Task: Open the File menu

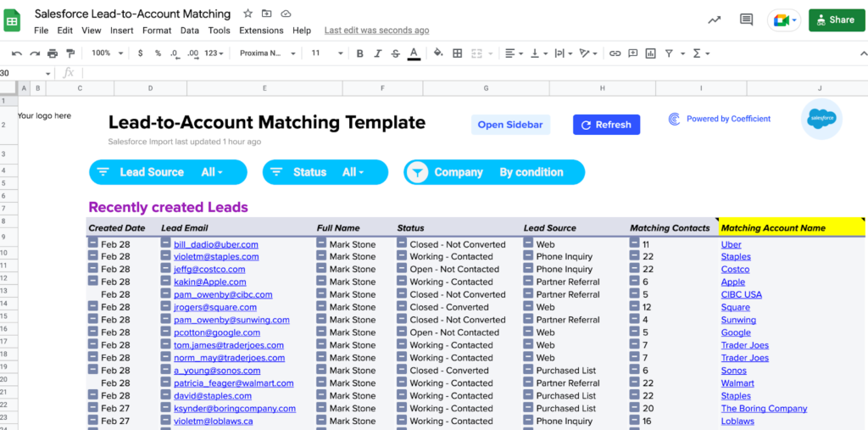Action: [x=41, y=31]
